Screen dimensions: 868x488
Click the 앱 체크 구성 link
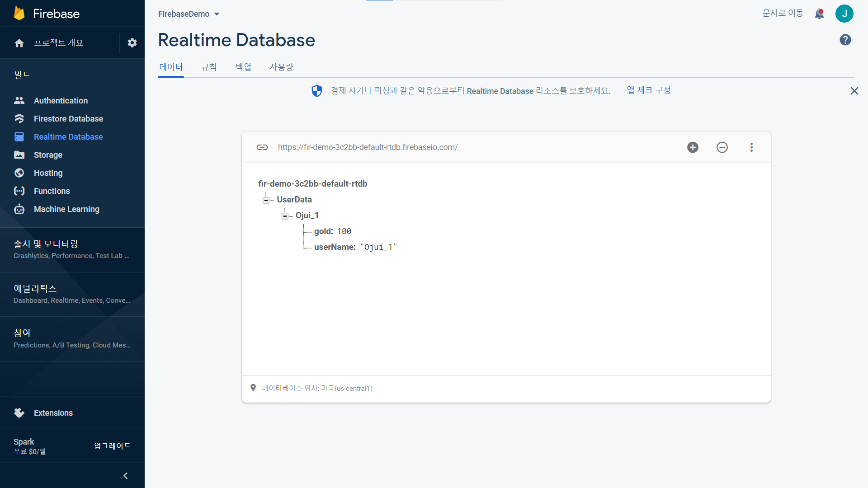tap(648, 90)
